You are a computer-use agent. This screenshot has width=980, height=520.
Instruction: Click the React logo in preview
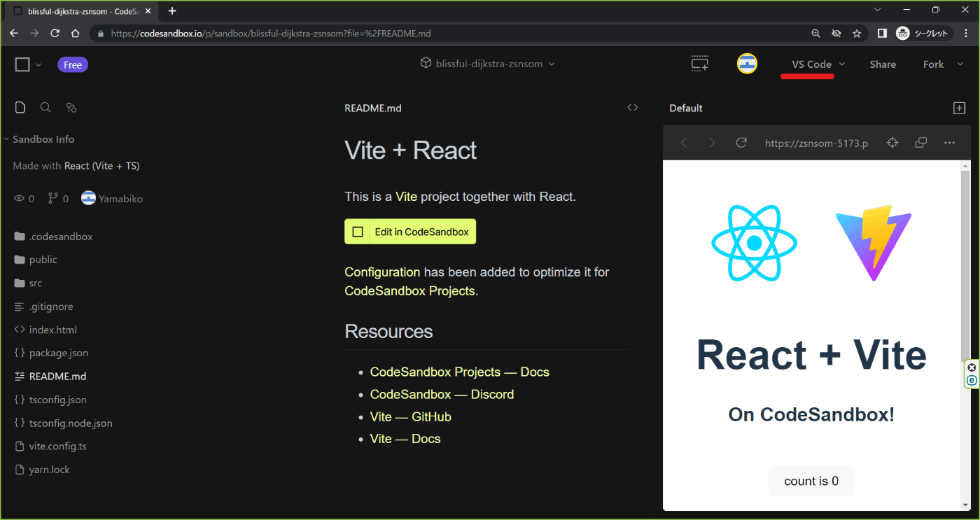(x=754, y=243)
